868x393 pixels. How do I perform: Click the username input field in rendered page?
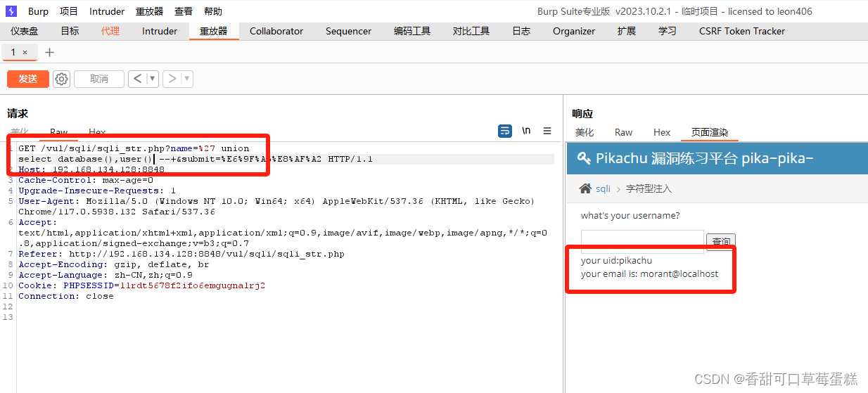642,241
